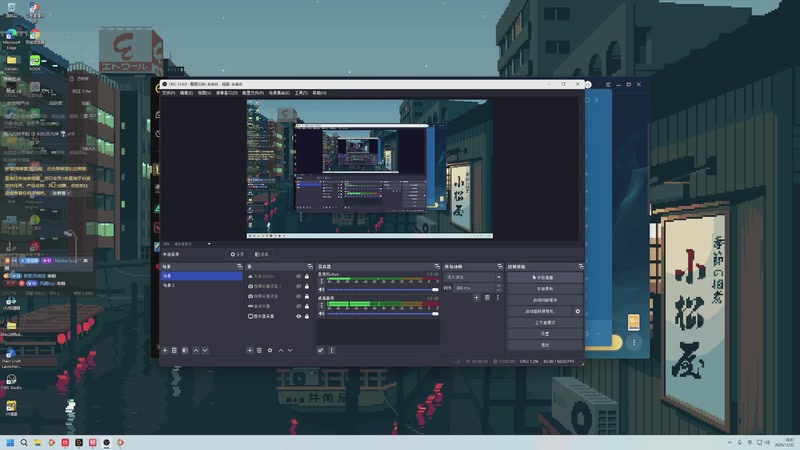800x450 pixels.
Task: Open the File menu in OBS
Action: [168, 93]
